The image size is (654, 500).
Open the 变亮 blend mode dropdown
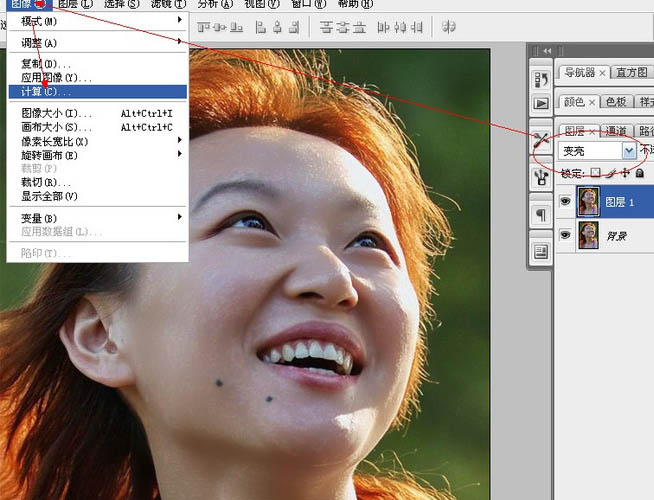click(x=629, y=151)
